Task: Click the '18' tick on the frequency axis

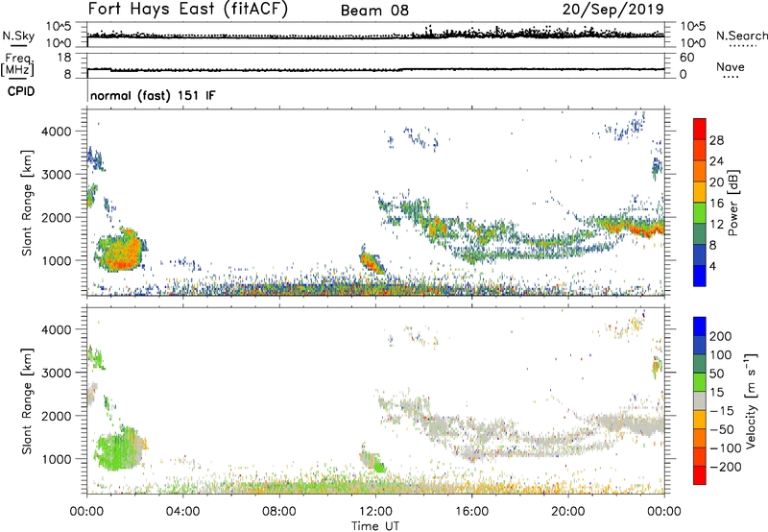Action: 64,58
